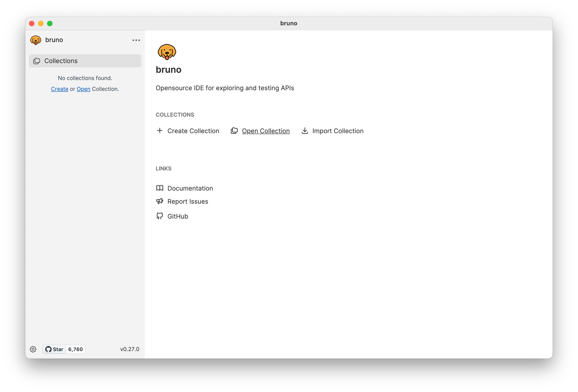578x392 pixels.
Task: Open the Documentation link
Action: point(190,188)
